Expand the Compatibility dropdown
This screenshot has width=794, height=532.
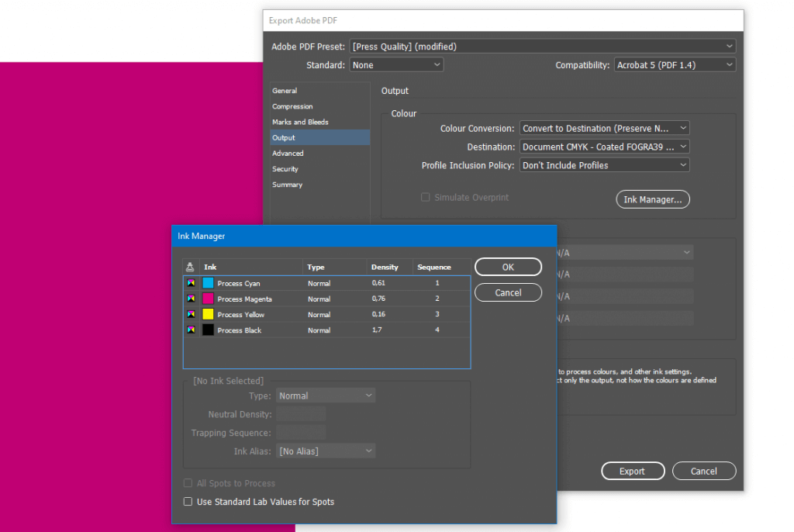pyautogui.click(x=675, y=65)
